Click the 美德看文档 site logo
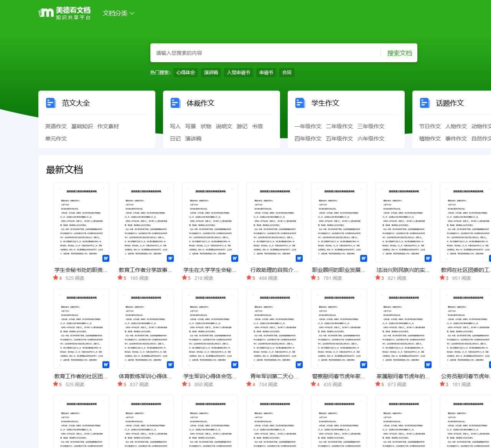This screenshot has height=448, width=491. coord(64,13)
